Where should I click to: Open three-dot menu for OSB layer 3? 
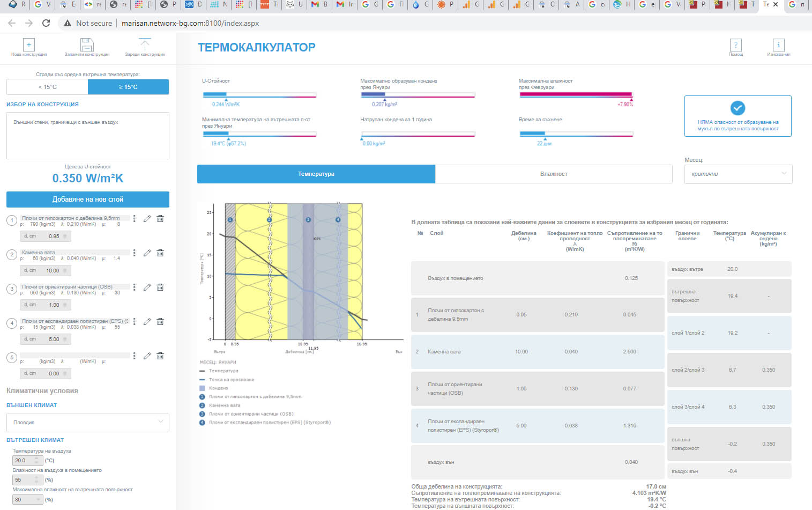pos(135,287)
